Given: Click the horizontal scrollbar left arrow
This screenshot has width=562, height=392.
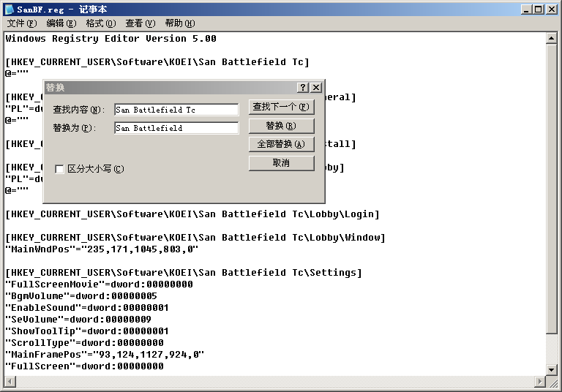Looking at the screenshot, I should 10,382.
